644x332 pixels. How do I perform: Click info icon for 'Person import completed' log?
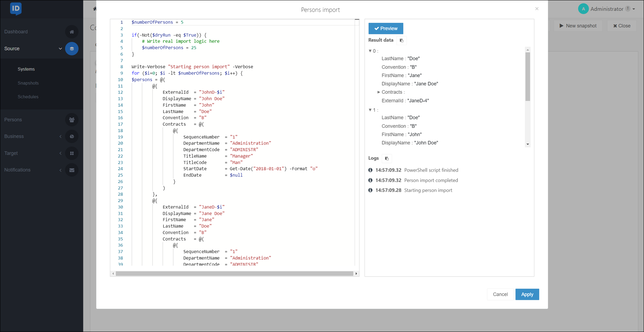click(370, 180)
